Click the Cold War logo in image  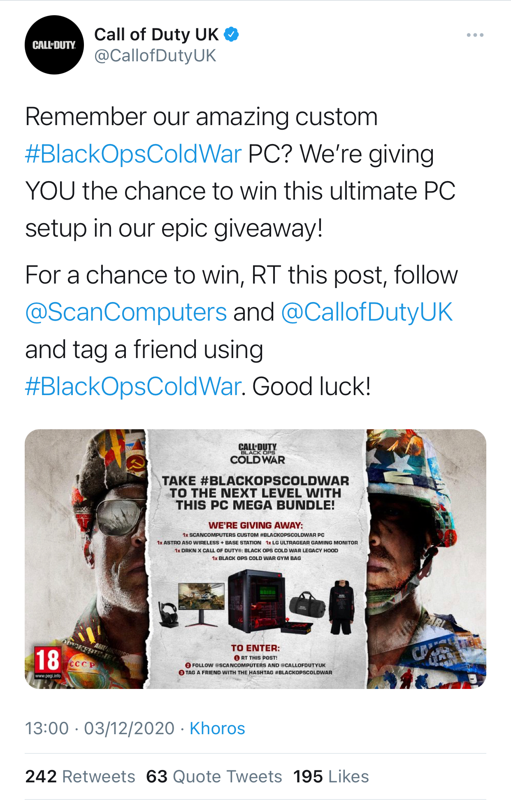pyautogui.click(x=257, y=454)
